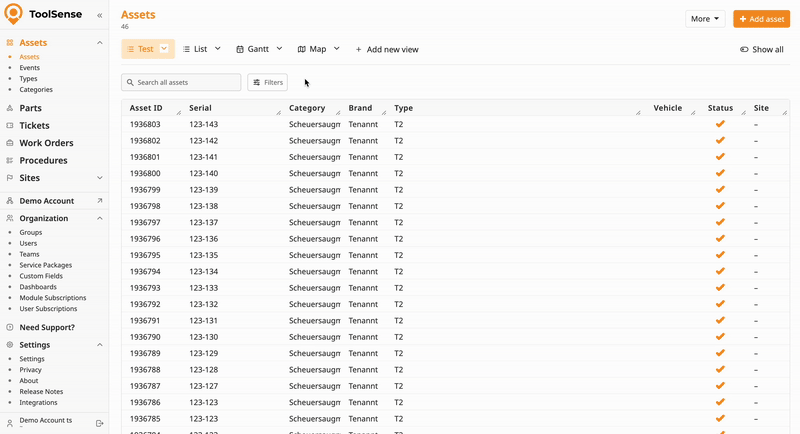Select serial 123-135 cell
Screen dimensions: 800x434
tap(204, 255)
